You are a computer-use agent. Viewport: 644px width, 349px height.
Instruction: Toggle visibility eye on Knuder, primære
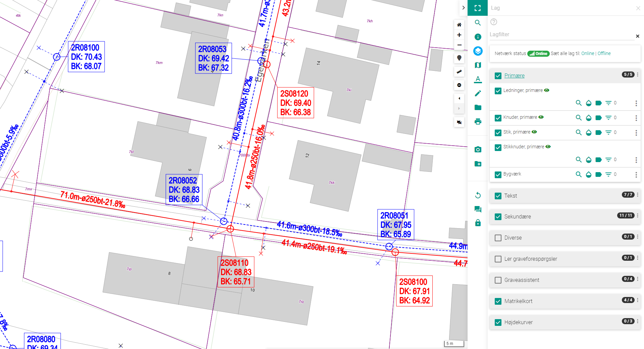[541, 117]
